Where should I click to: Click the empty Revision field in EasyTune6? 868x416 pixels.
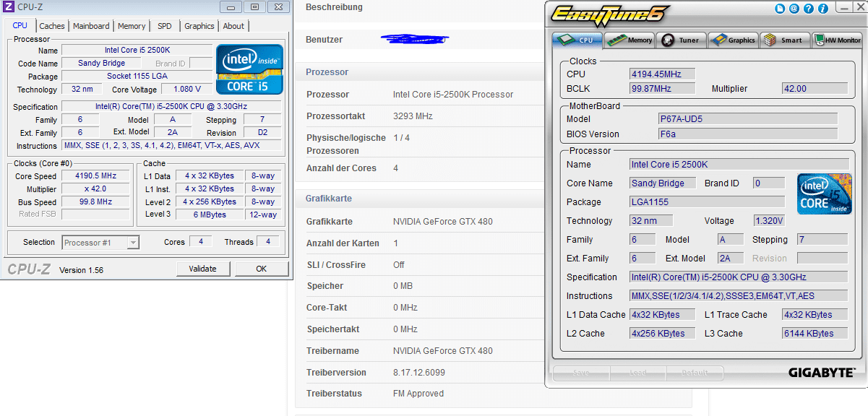(x=822, y=259)
